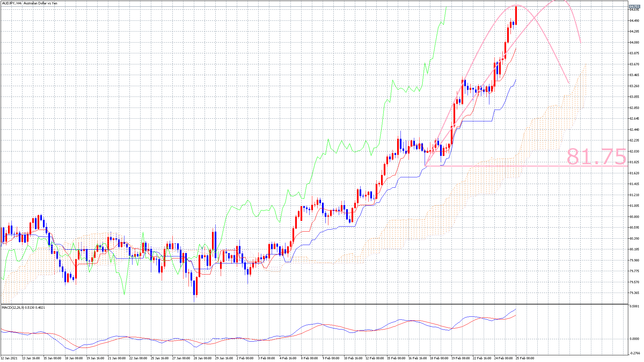The height and width of the screenshot is (362, 644).
Task: Click the 15 Feb 08:00 time axis label
Action: (x=396, y=358)
